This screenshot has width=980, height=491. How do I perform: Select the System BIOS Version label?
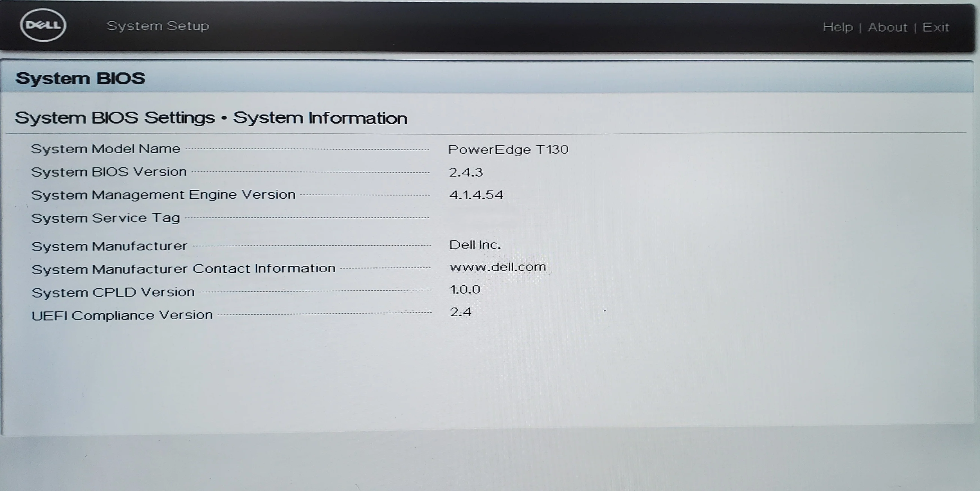[x=109, y=172]
